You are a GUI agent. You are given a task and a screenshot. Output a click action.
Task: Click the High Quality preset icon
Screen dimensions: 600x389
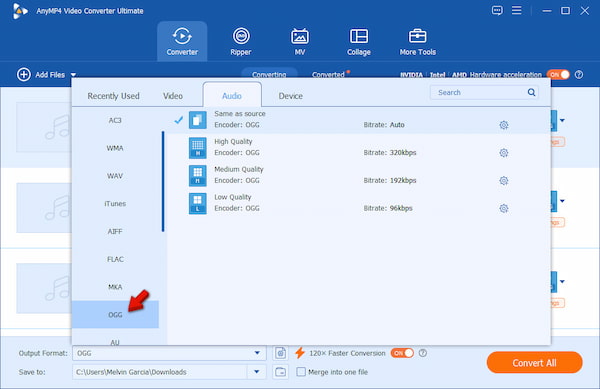point(197,148)
